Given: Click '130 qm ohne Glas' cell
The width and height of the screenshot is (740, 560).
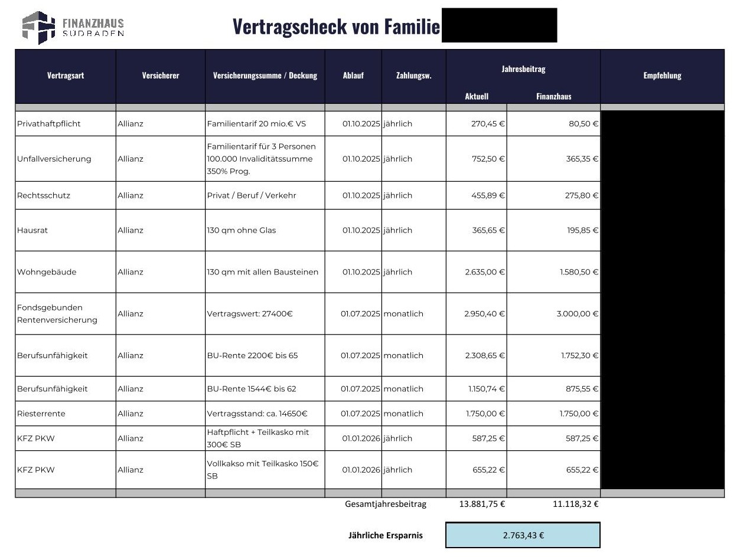Looking at the screenshot, I should pos(265,230).
